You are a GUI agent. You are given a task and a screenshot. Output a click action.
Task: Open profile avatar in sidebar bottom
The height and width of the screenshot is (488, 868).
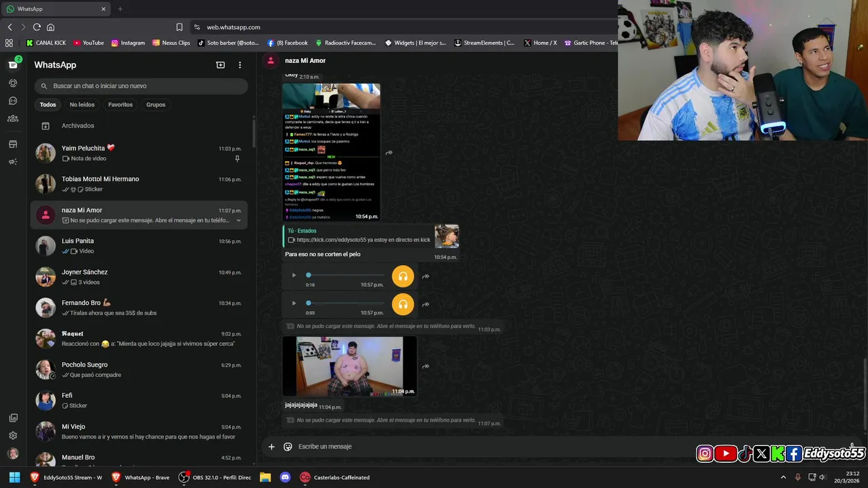[13, 454]
